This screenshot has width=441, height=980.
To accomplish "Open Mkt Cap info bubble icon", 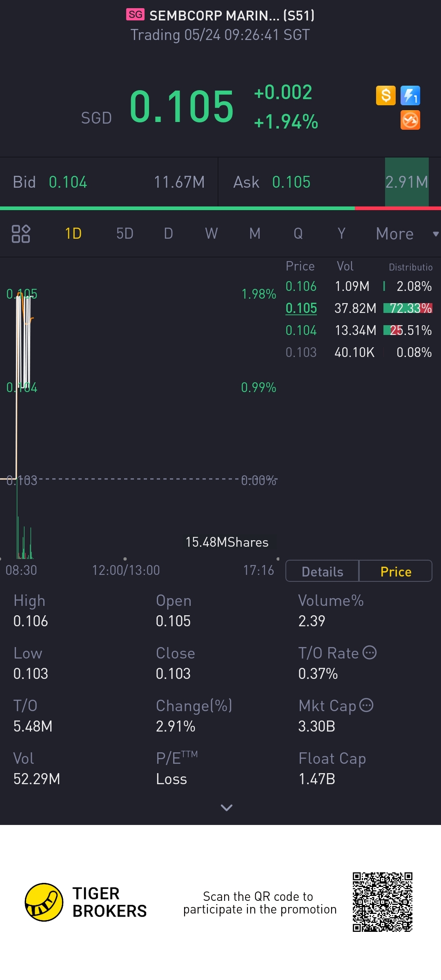I will (366, 705).
